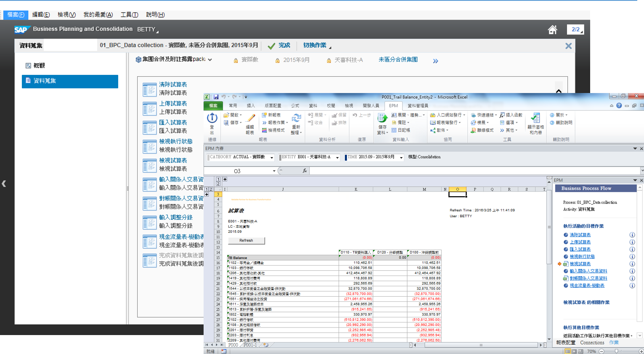
Task: Click the 儲存資料 save data icon
Action: [382, 119]
